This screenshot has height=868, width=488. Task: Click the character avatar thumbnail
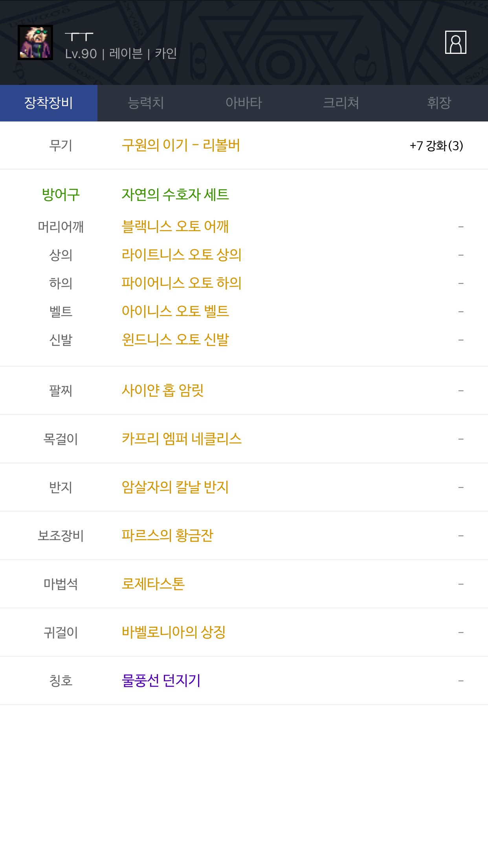(35, 42)
